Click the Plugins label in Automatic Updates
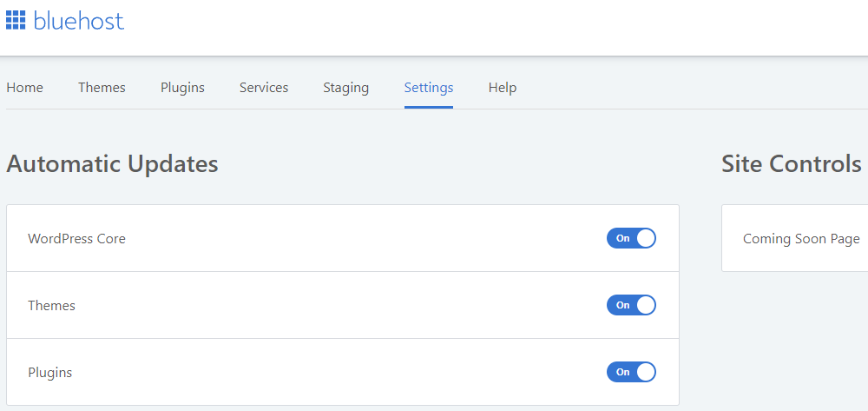 click(x=49, y=373)
